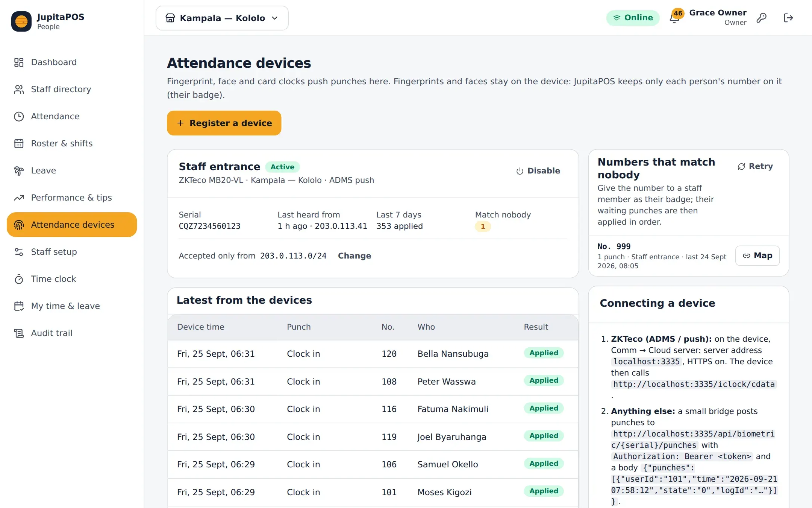Click Register a device button

coord(224,123)
